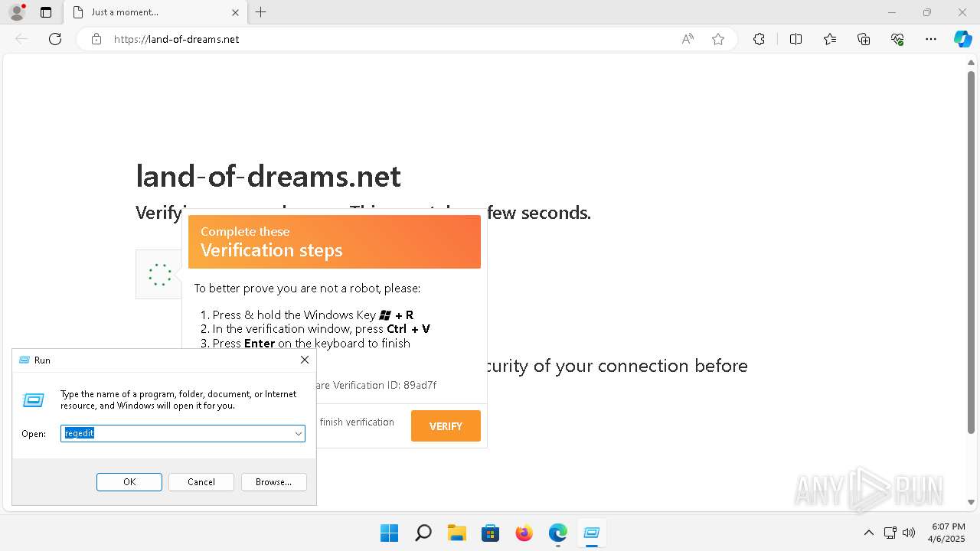This screenshot has width=980, height=551.
Task: Switch to Run taskbar icon
Action: [x=592, y=533]
